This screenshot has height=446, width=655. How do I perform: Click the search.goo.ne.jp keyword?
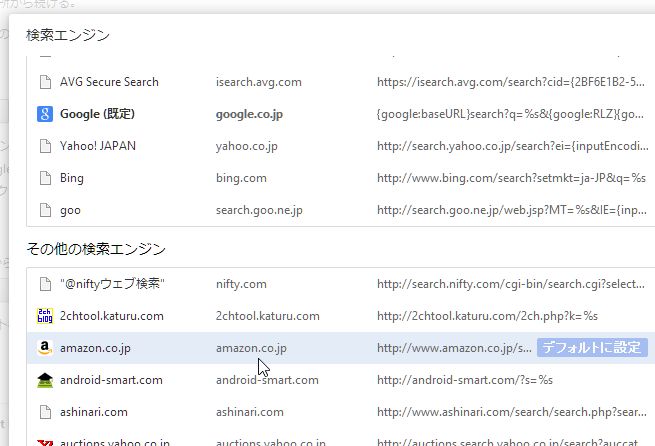259,210
